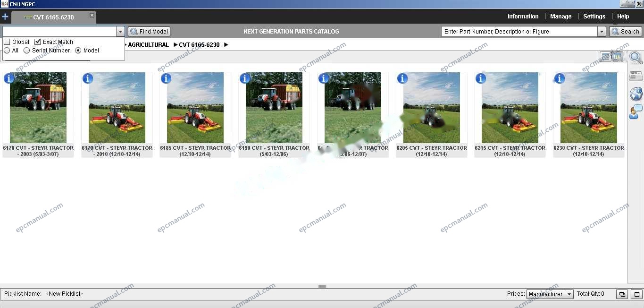Open the 6205 CVT tractor thumbnail
Image resolution: width=644 pixels, height=308 pixels.
[x=432, y=108]
